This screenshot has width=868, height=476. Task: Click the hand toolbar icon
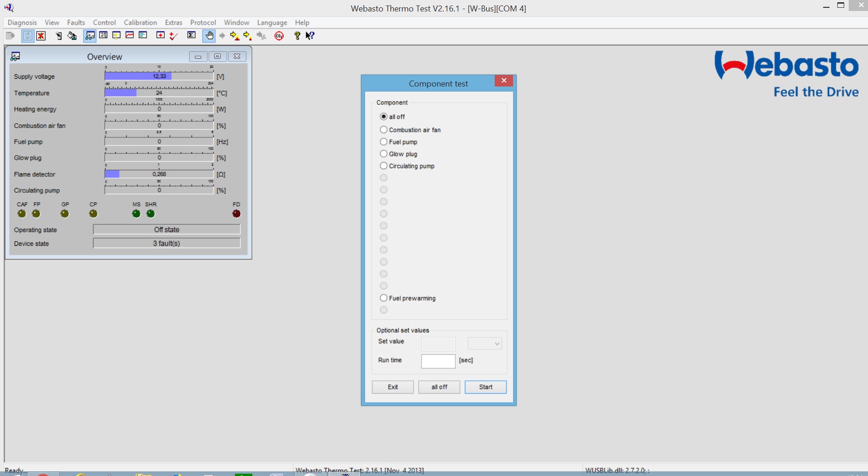[209, 36]
